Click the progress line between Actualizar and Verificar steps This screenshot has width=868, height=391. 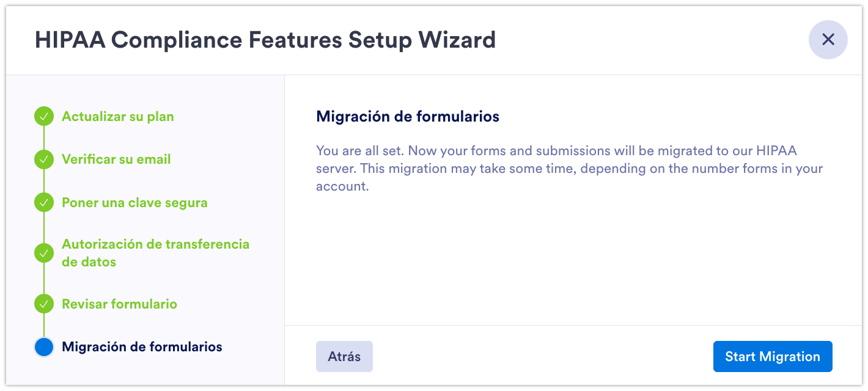pyautogui.click(x=44, y=138)
